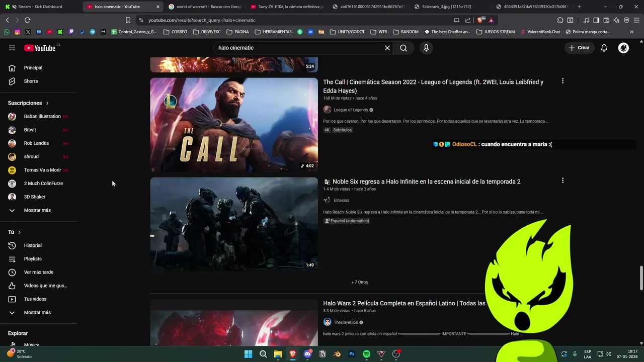Open a new browser tab
Screen dimensions: 644x362
click(579, 7)
